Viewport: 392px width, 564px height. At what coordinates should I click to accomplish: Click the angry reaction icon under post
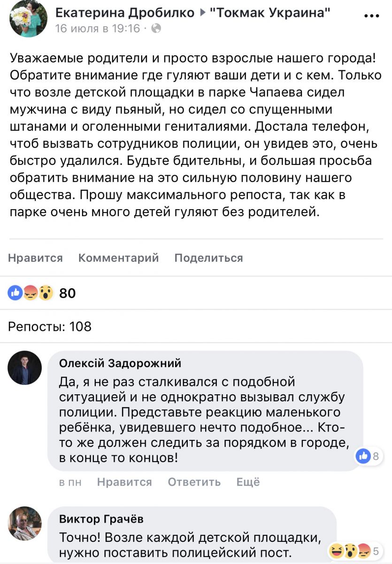[30, 293]
